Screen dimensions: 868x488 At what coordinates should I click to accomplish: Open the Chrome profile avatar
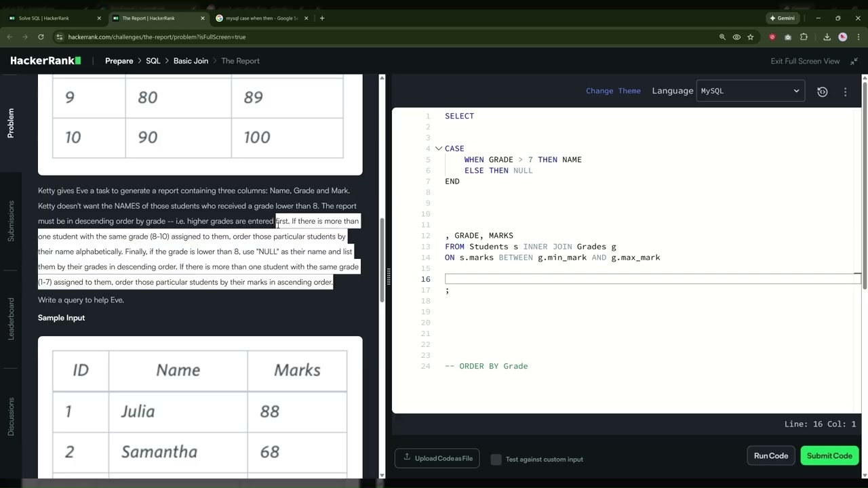point(843,37)
